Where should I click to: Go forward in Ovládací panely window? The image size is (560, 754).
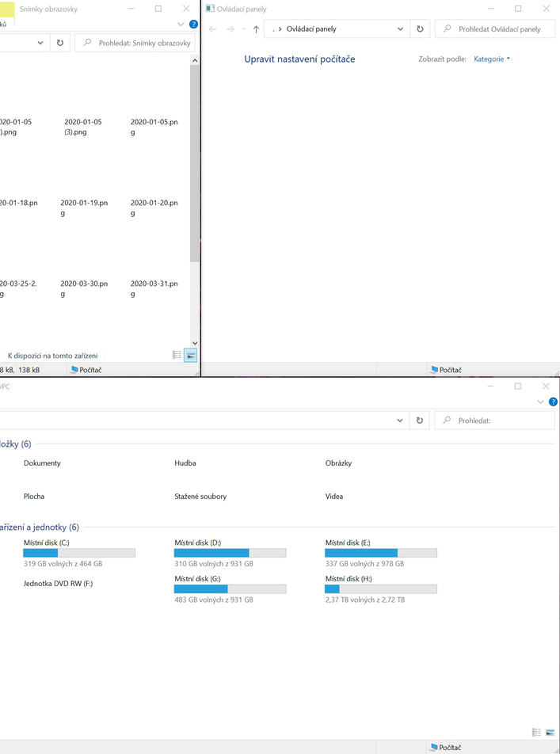(230, 29)
